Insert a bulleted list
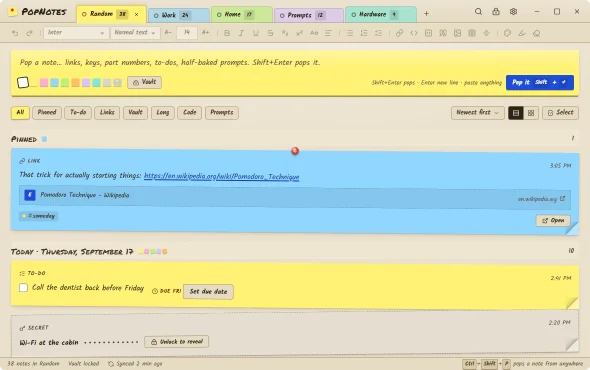 350,33
